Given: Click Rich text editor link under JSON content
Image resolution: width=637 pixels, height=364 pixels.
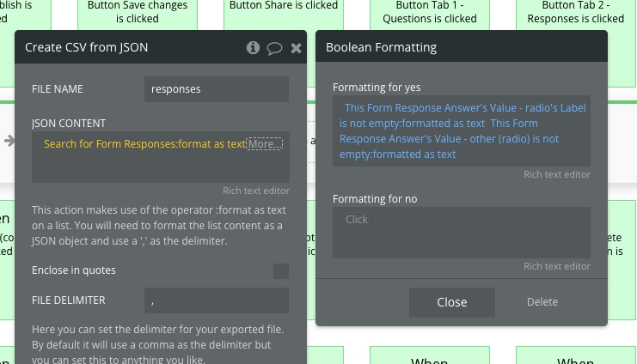Looking at the screenshot, I should click(255, 191).
